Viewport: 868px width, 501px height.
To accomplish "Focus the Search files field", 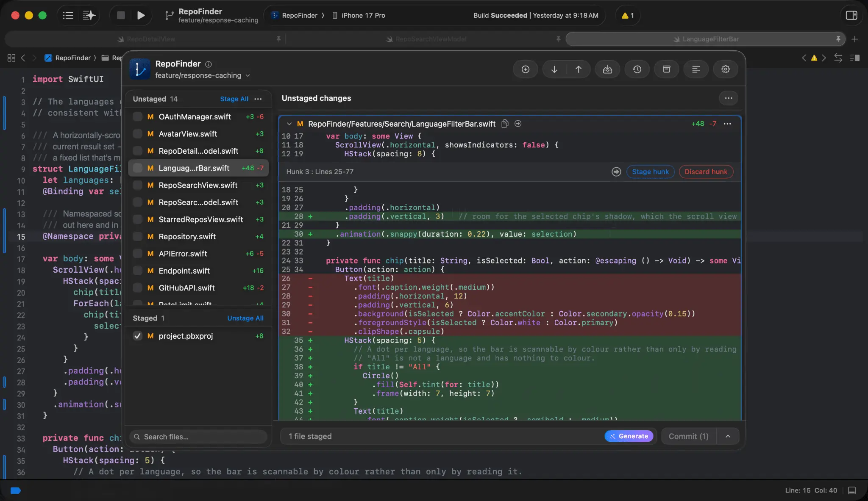I will tap(198, 437).
